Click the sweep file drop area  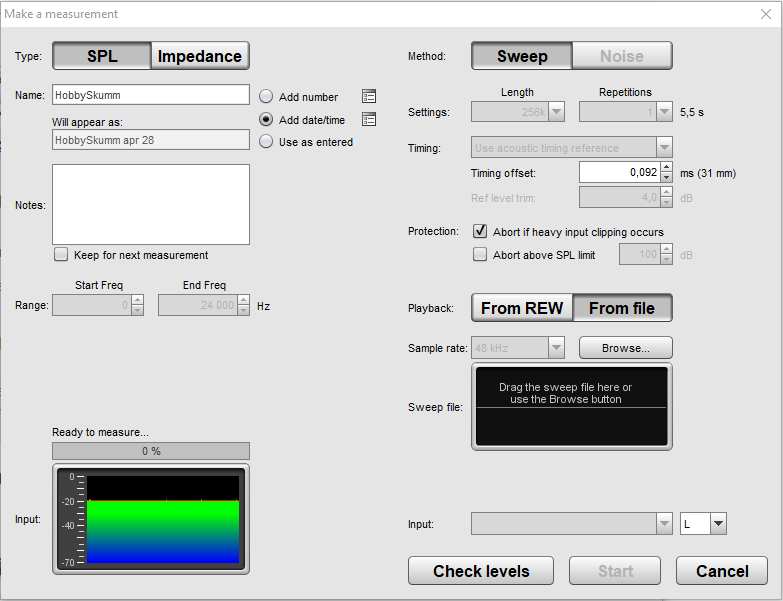pos(572,406)
